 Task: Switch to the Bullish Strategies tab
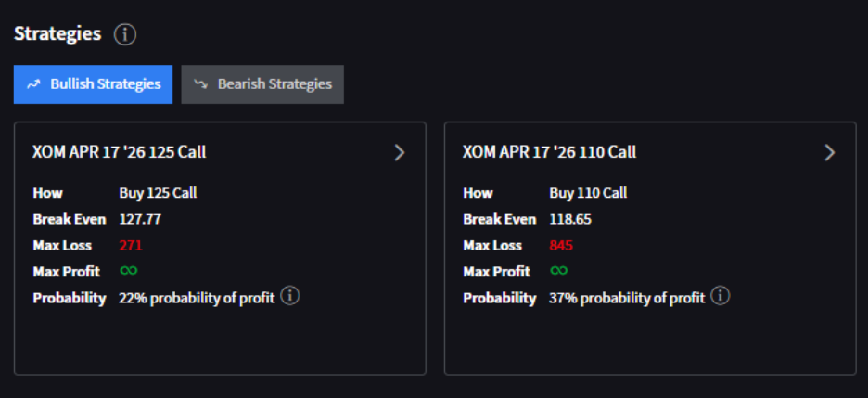(x=93, y=84)
